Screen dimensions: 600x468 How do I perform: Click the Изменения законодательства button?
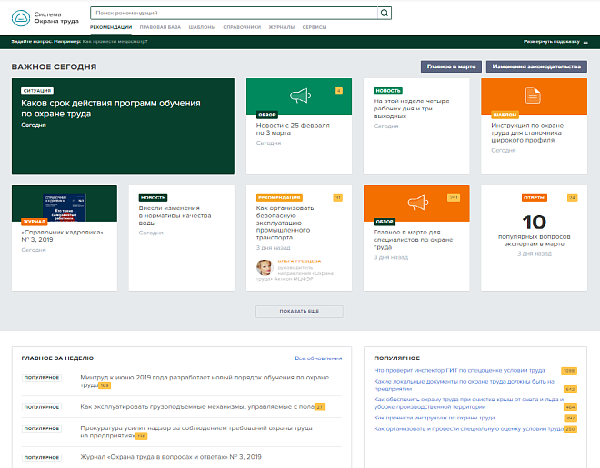pyautogui.click(x=536, y=66)
